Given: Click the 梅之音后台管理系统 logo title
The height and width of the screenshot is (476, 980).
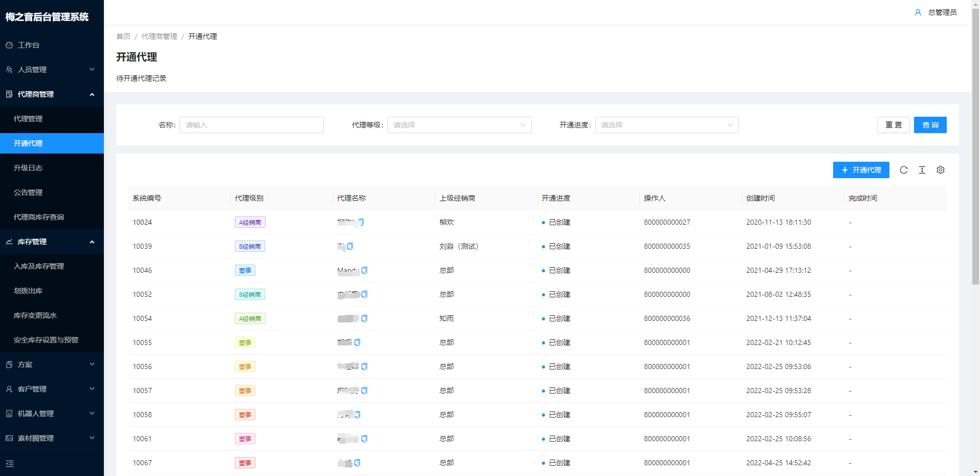Looking at the screenshot, I should pyautogui.click(x=47, y=17).
